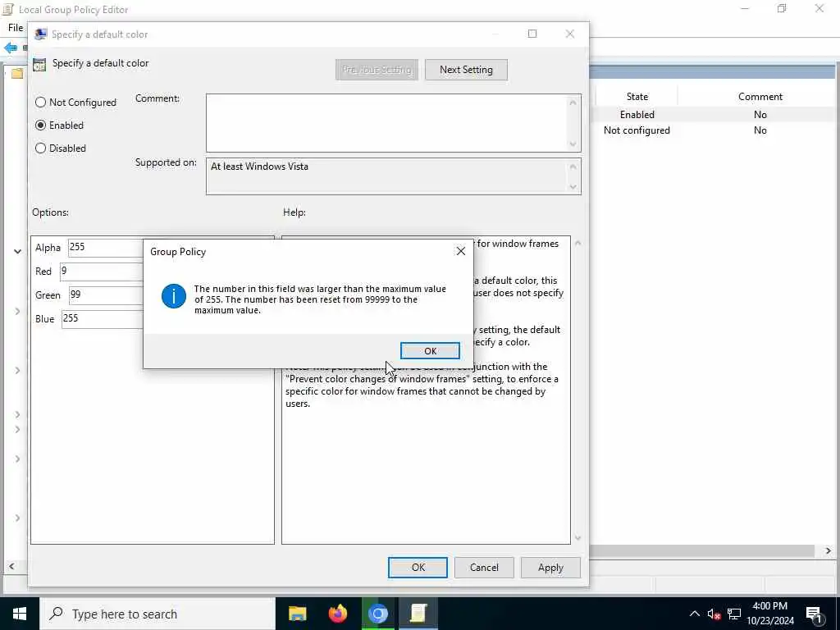Select the row with Not configured state
This screenshot has height=630, width=840.
coord(714,130)
